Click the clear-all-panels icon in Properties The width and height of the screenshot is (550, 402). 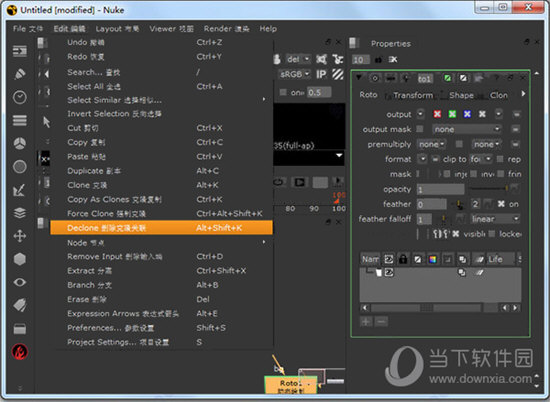coord(393,60)
